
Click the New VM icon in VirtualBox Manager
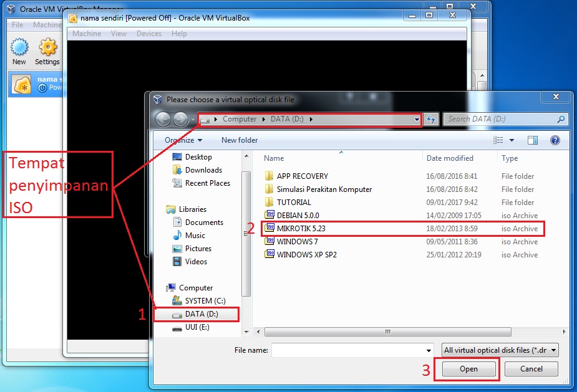pyautogui.click(x=19, y=47)
